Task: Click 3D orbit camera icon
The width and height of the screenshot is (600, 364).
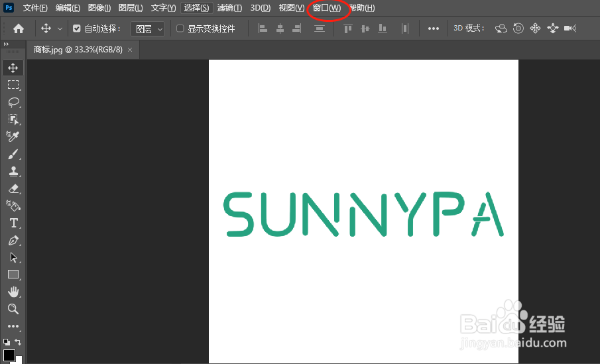Action: tap(501, 29)
